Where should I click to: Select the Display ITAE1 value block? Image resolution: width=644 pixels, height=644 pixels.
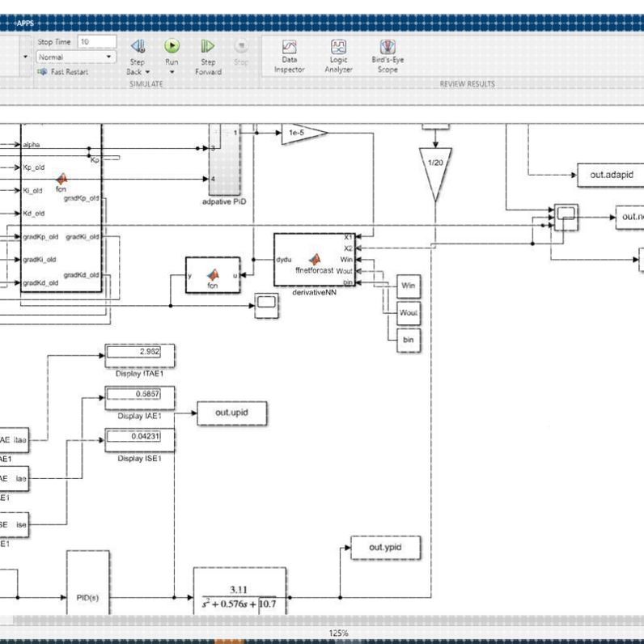pyautogui.click(x=140, y=356)
